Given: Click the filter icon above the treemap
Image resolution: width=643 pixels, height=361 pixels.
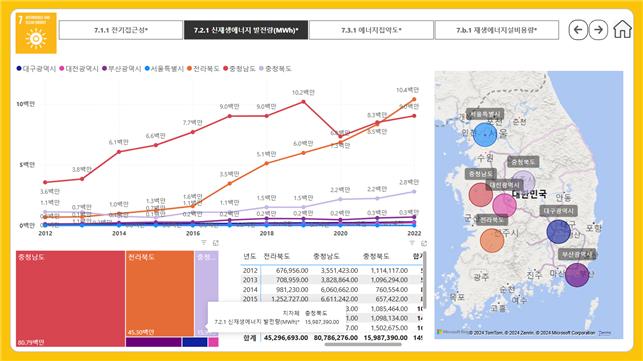Looking at the screenshot, I should tap(204, 243).
